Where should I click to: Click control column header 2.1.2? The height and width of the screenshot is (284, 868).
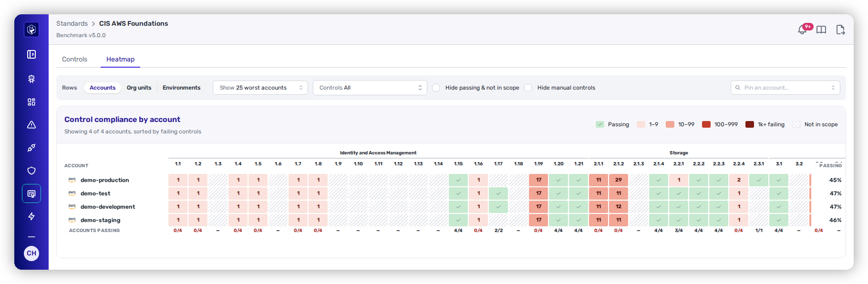tap(619, 164)
